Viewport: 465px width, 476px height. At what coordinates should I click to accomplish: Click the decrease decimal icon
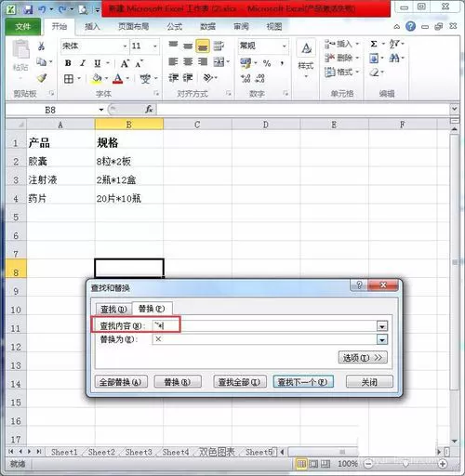(259, 78)
